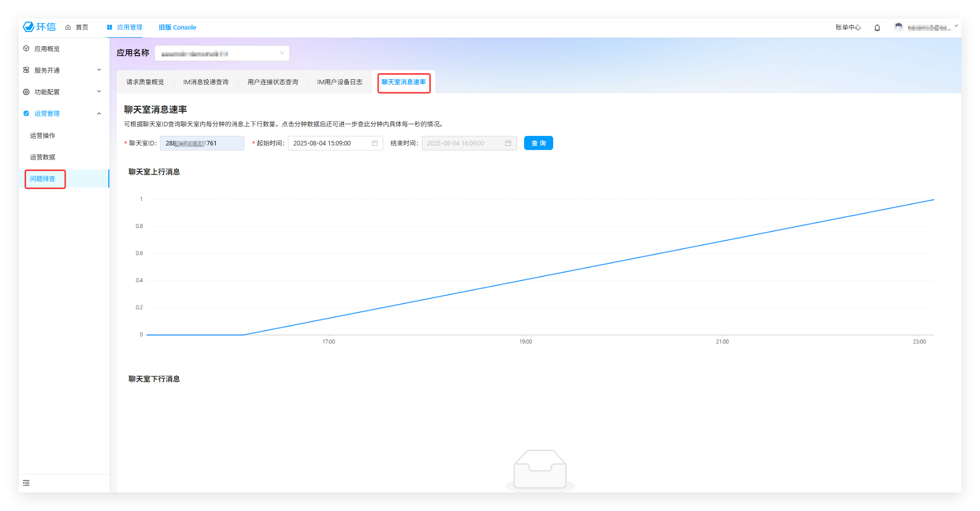Open the 应用名称 dropdown selector

click(x=222, y=53)
